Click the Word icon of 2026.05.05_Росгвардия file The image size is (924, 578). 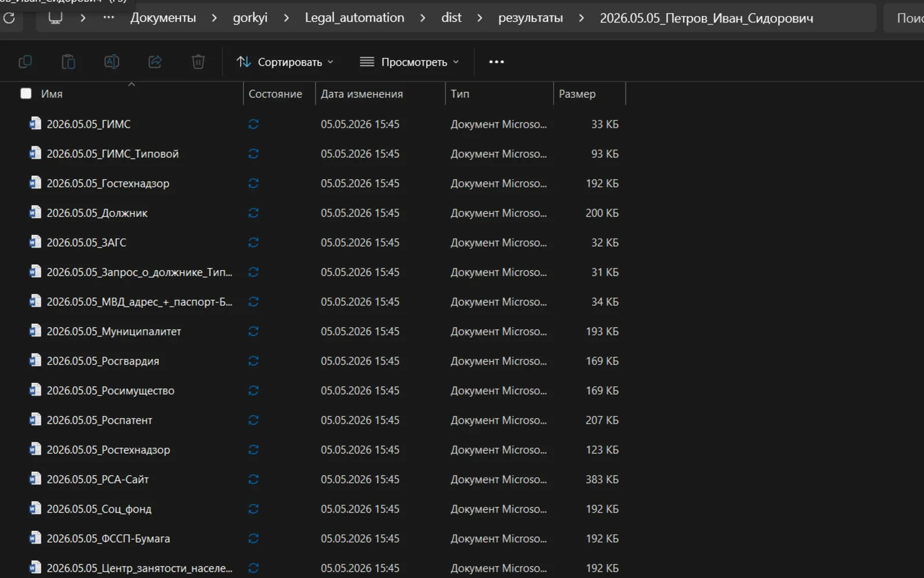[x=35, y=361]
